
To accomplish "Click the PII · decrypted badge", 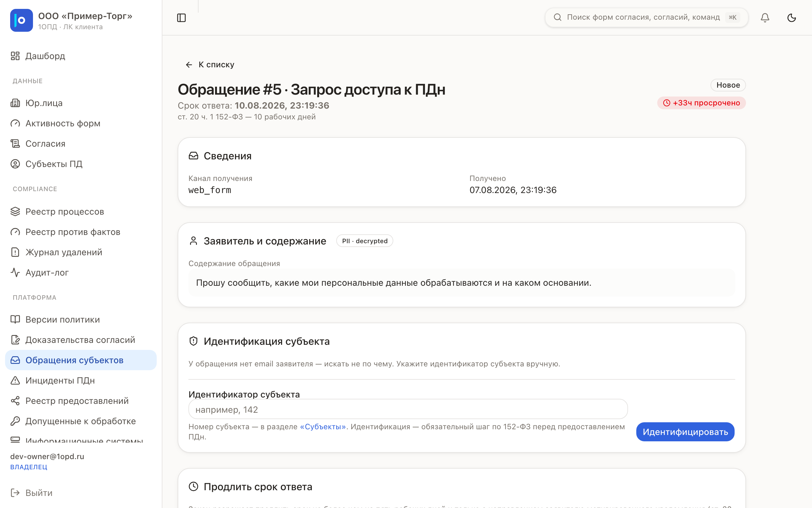I will click(365, 241).
